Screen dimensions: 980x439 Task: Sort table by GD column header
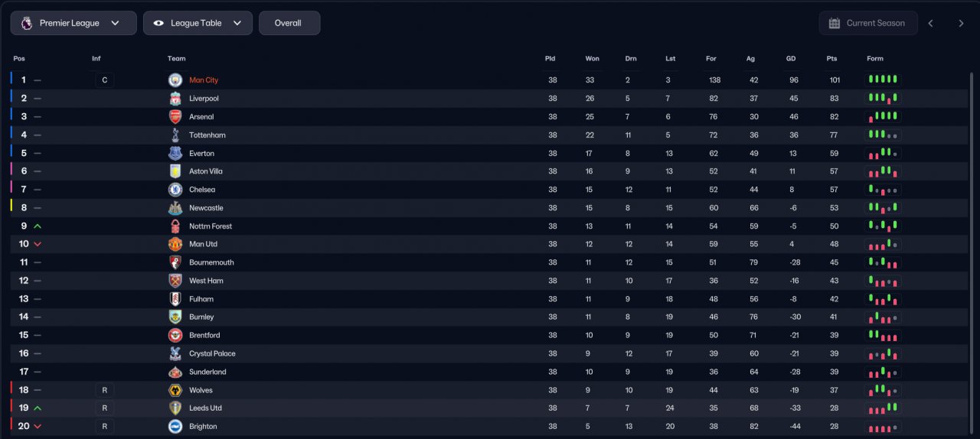point(791,59)
